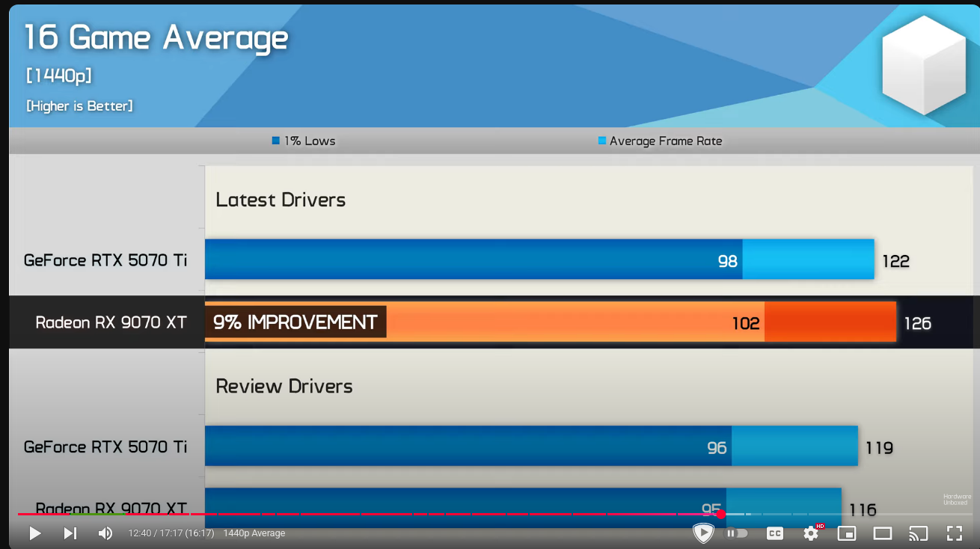Viewport: 980px width, 549px height.
Task: Mute the video volume
Action: (x=105, y=533)
